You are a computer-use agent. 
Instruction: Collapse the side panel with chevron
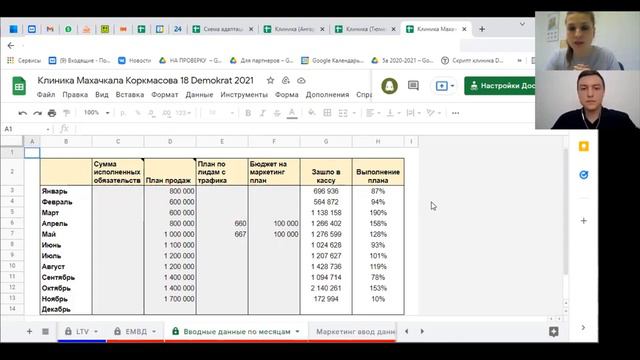click(583, 328)
